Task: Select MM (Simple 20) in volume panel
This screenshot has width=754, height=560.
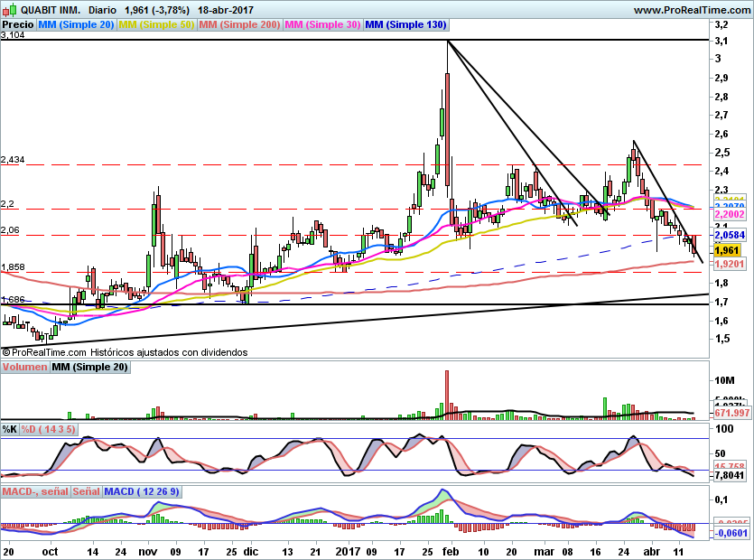Action: (x=89, y=368)
